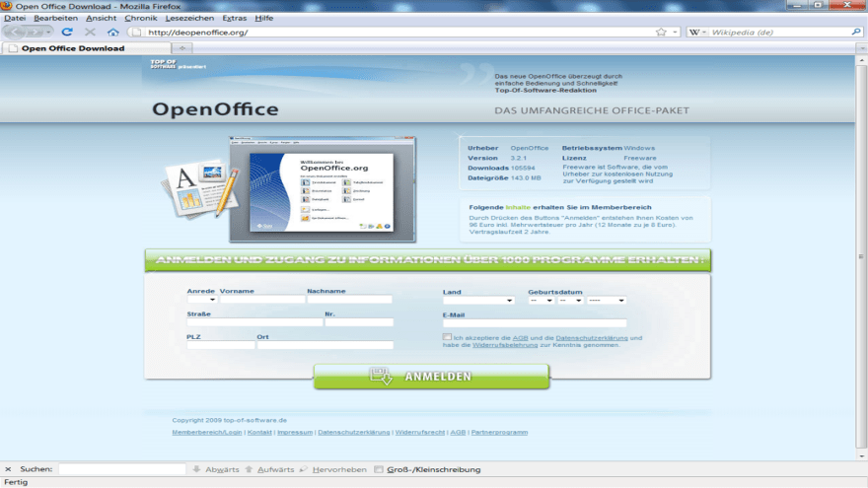Open the Memberbereich/Login link
The image size is (868, 488).
[206, 432]
